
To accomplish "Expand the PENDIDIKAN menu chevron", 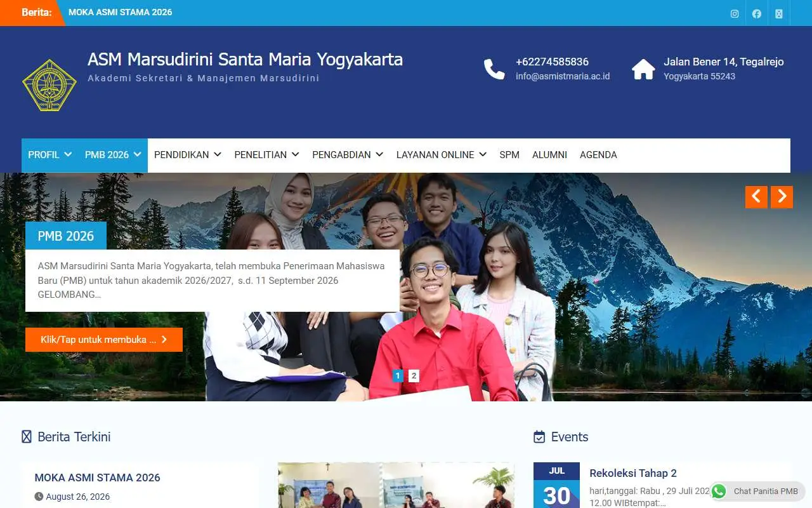I will click(x=218, y=154).
